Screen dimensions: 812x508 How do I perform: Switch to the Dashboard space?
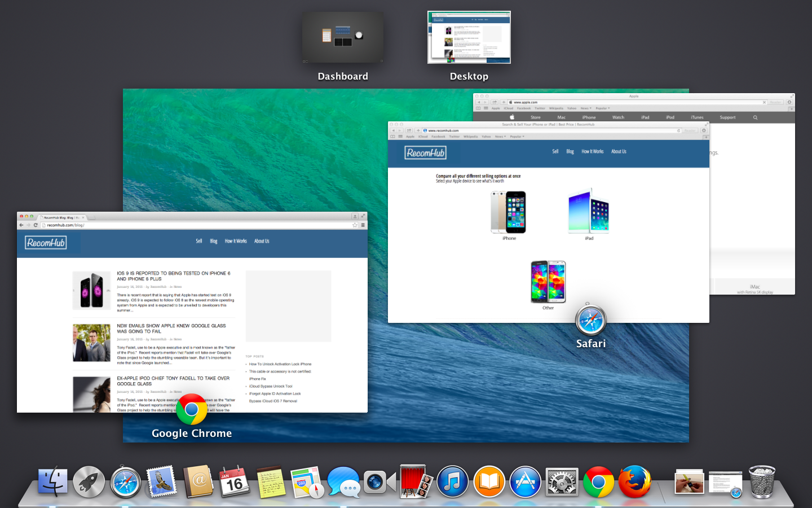343,38
